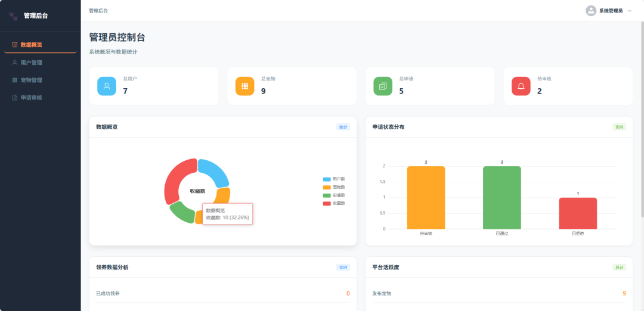Expand the 系统管理员 dropdown chevron
Screen dimensions: 644x311
[629, 11]
